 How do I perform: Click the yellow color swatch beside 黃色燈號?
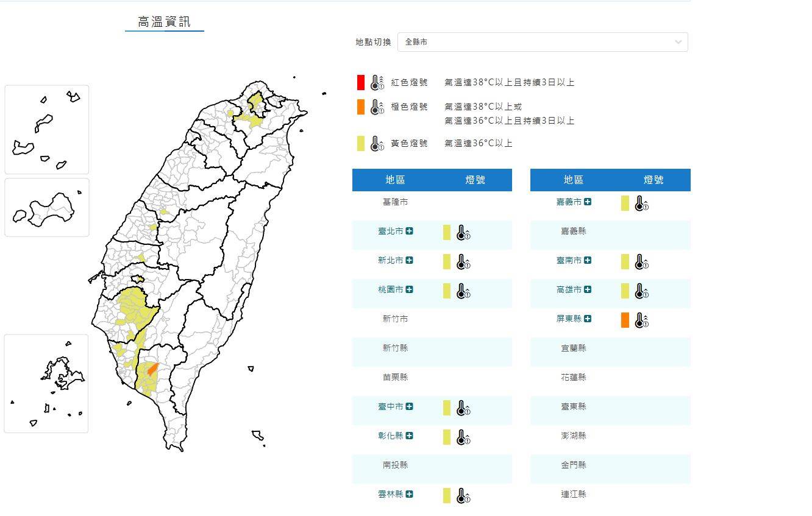click(x=360, y=143)
